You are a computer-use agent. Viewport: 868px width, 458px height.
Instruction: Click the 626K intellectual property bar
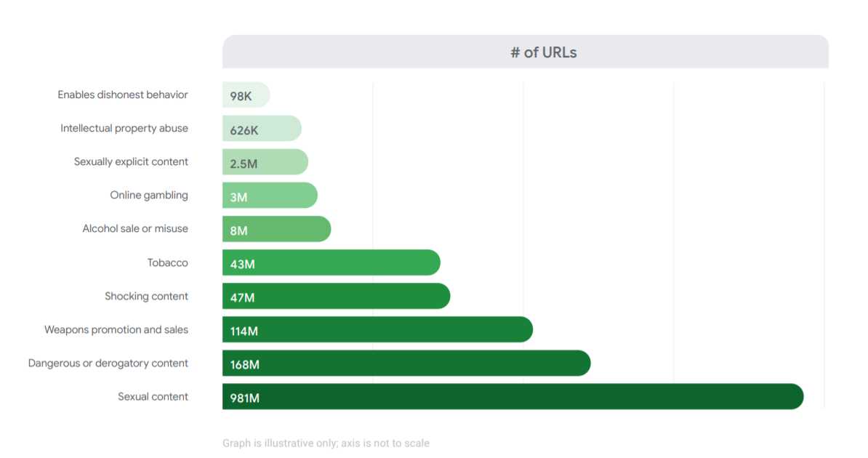[262, 129]
